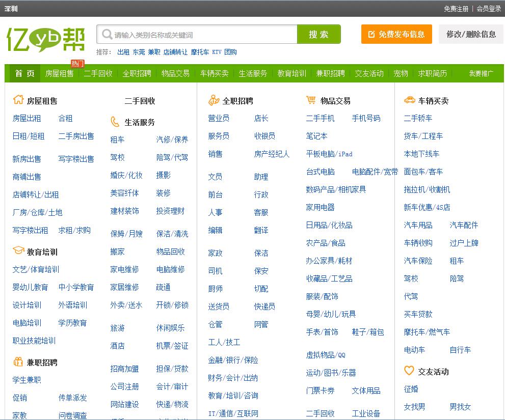Click the magnifier icon in search box
505x420 pixels.
[107, 35]
